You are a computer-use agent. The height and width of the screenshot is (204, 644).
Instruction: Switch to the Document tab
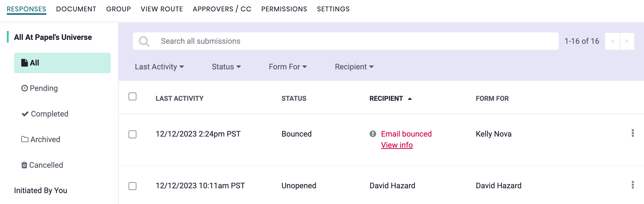point(76,9)
